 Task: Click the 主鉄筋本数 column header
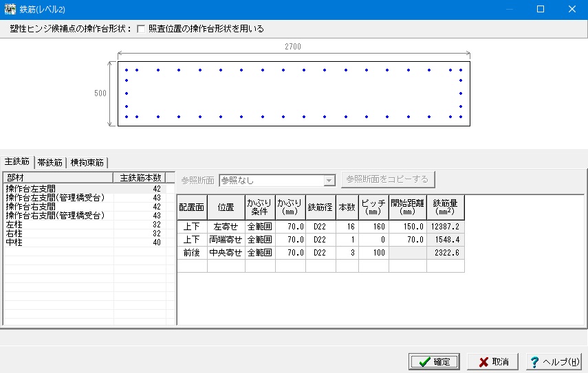pos(140,177)
